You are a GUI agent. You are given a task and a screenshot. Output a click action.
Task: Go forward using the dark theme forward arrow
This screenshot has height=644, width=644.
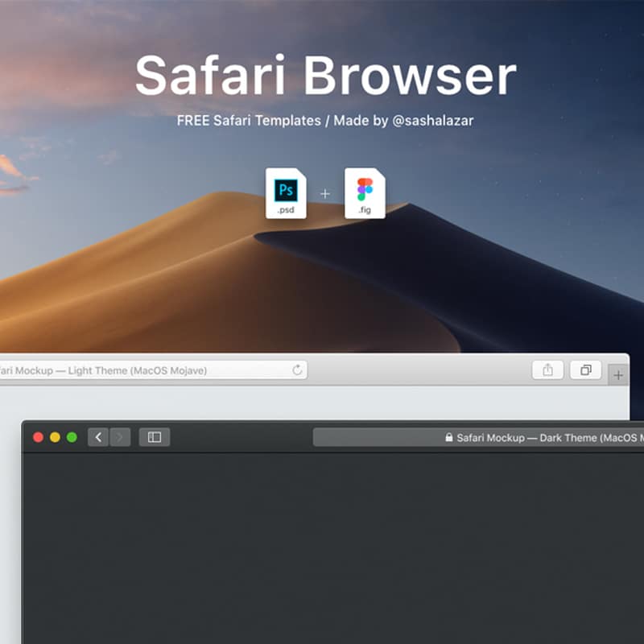click(x=119, y=438)
